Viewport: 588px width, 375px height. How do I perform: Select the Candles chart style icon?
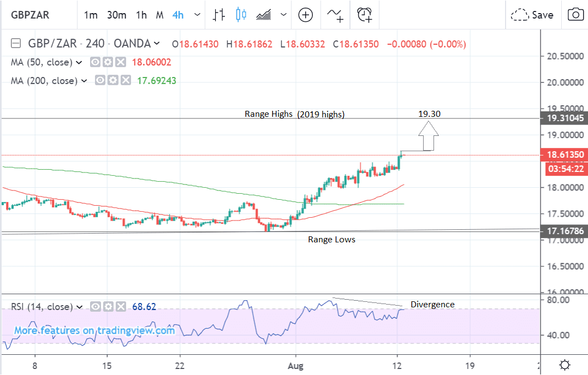point(241,15)
